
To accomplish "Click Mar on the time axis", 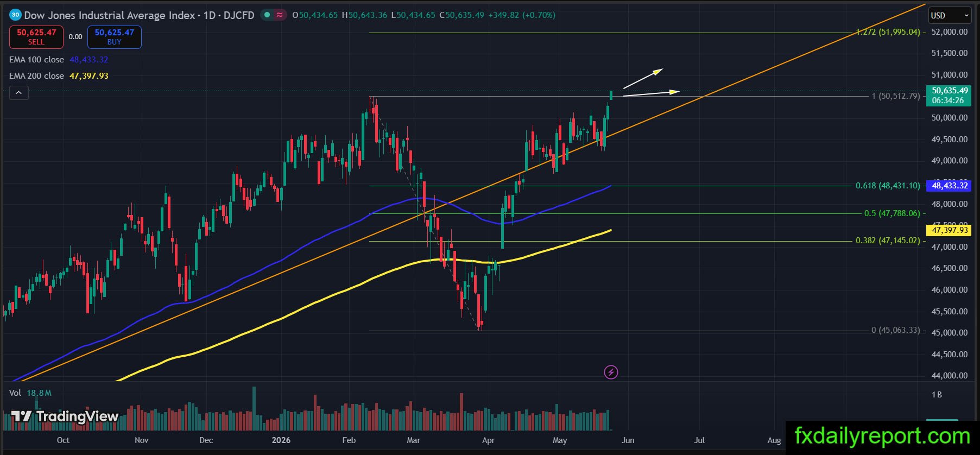I will [414, 440].
